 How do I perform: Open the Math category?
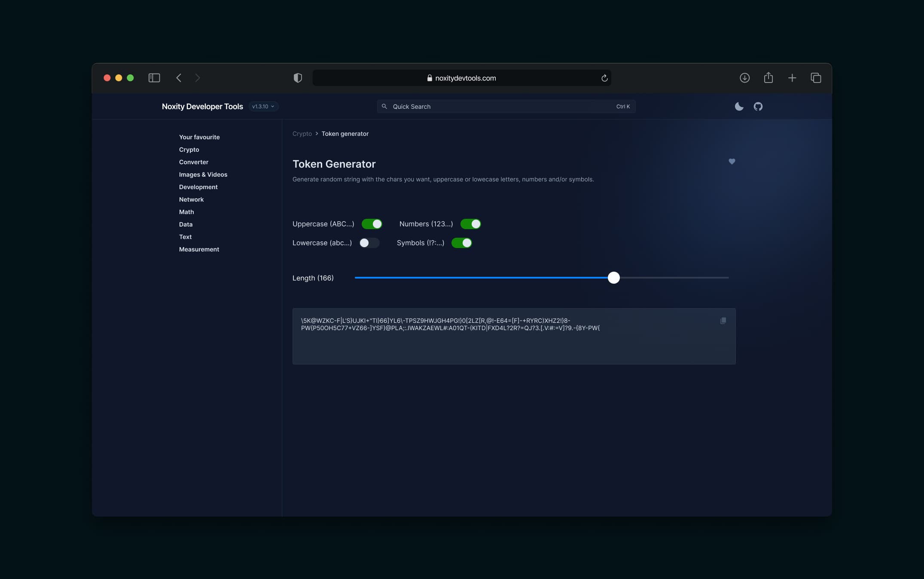186,212
